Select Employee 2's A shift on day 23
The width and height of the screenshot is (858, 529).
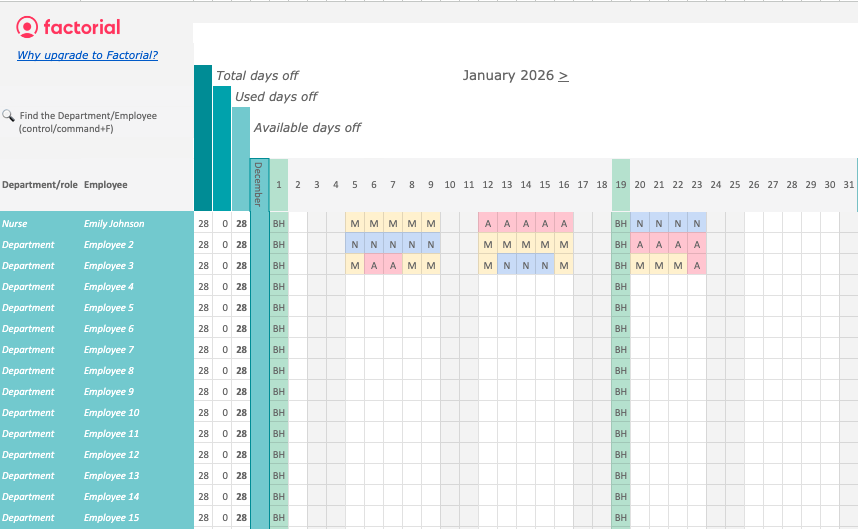click(697, 245)
